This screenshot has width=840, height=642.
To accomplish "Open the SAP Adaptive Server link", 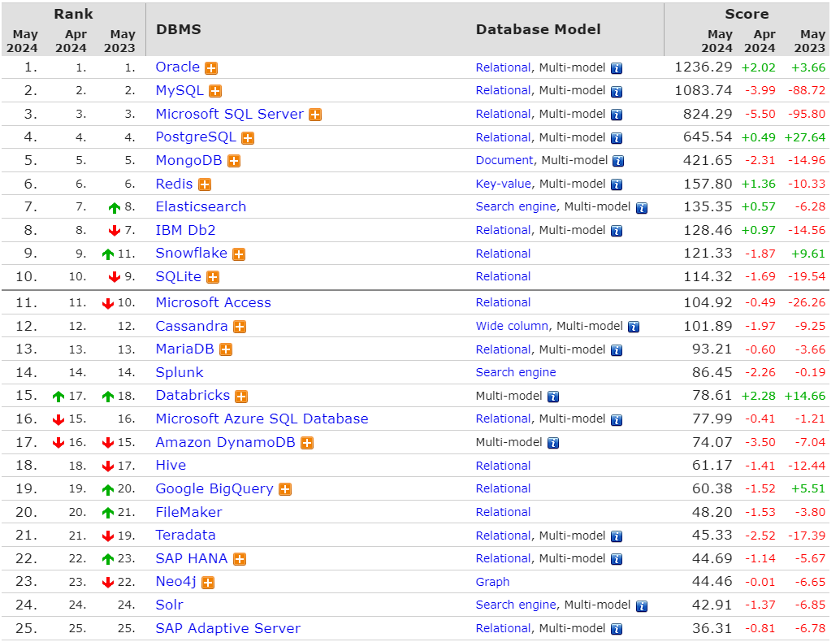I will click(x=227, y=629).
